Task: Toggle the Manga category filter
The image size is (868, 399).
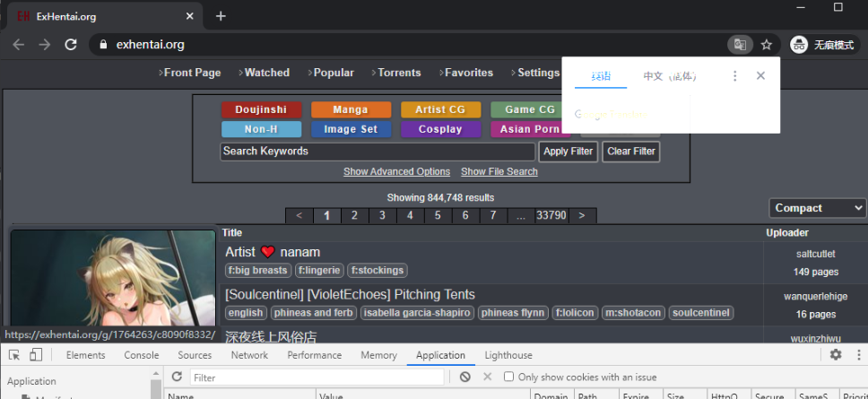Action: pyautogui.click(x=351, y=109)
